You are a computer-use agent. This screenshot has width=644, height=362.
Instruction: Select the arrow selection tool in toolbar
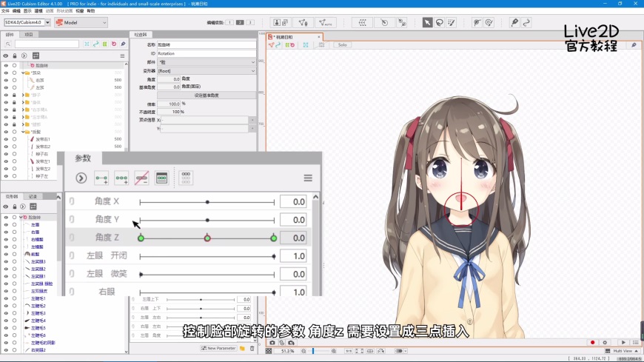(x=427, y=22)
